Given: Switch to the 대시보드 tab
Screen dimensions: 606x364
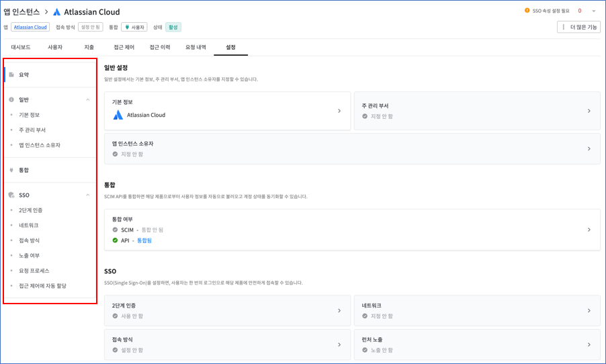Looking at the screenshot, I should [x=21, y=48].
